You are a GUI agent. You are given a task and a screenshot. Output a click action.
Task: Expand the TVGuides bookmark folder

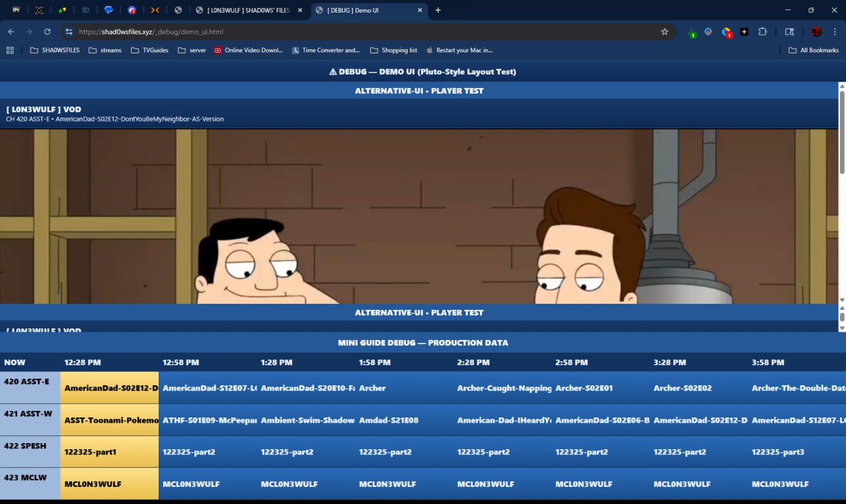[x=149, y=50]
